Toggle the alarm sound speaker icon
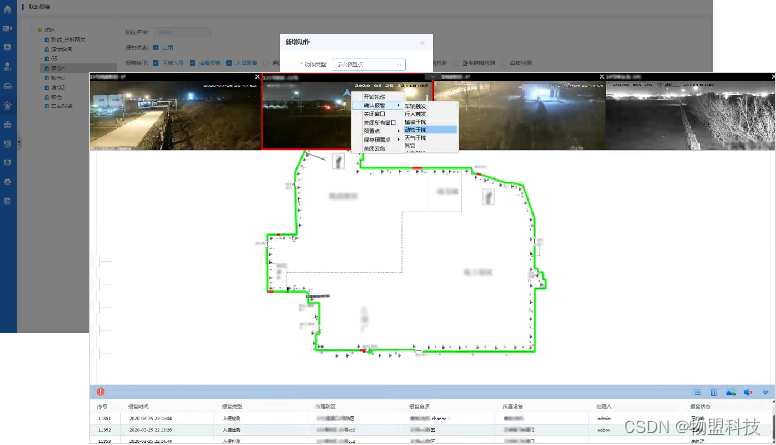 pyautogui.click(x=748, y=392)
